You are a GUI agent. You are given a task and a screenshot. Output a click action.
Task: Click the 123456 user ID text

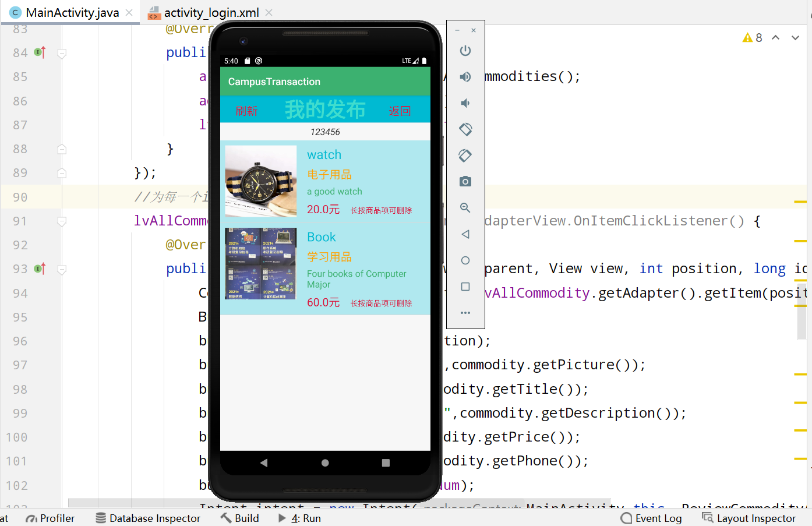click(325, 132)
